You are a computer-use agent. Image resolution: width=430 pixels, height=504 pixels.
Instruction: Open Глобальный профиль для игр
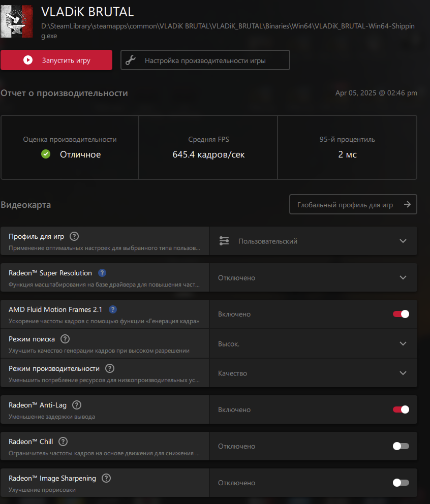tap(353, 204)
